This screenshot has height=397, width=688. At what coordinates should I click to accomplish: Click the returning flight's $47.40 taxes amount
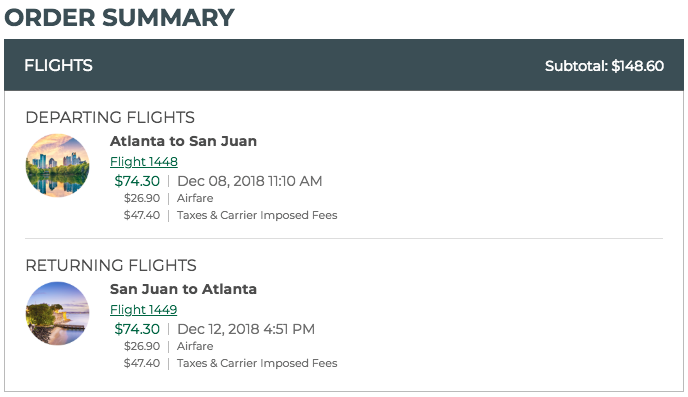[142, 363]
